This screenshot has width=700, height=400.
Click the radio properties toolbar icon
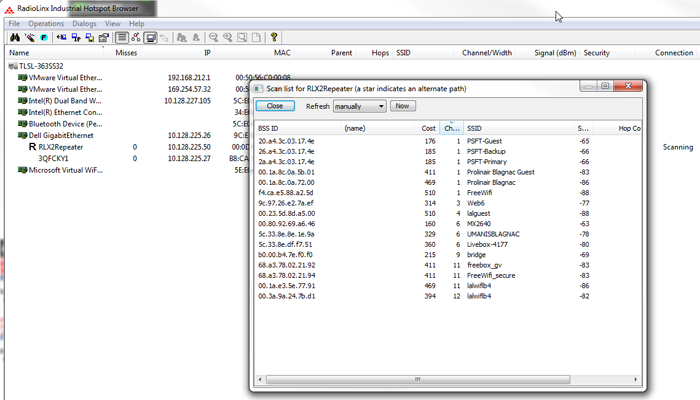click(104, 38)
